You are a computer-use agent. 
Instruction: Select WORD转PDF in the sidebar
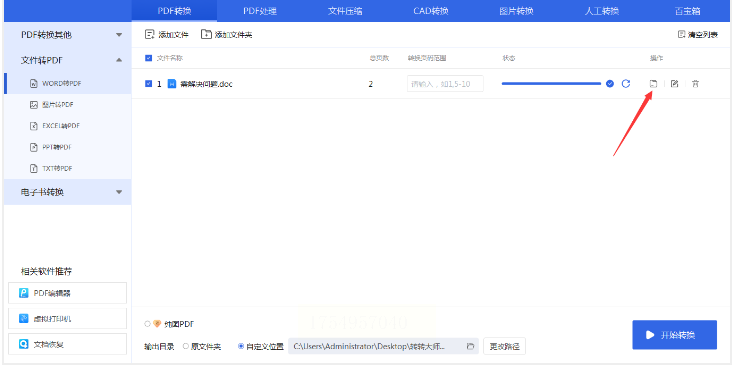pyautogui.click(x=68, y=84)
